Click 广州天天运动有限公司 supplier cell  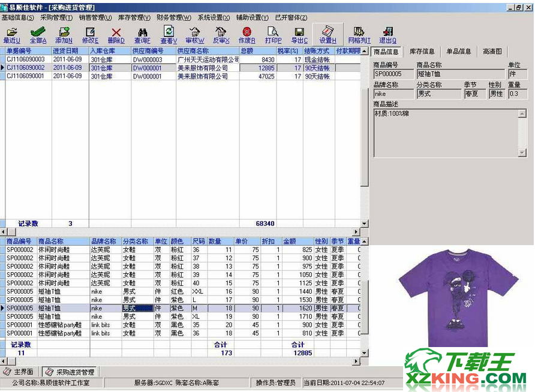pos(208,60)
